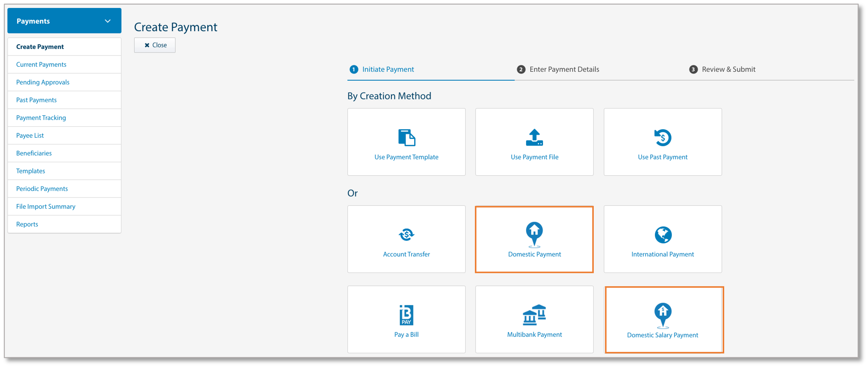The height and width of the screenshot is (368, 868).
Task: Select the Use Past Payment icon
Action: [662, 137]
